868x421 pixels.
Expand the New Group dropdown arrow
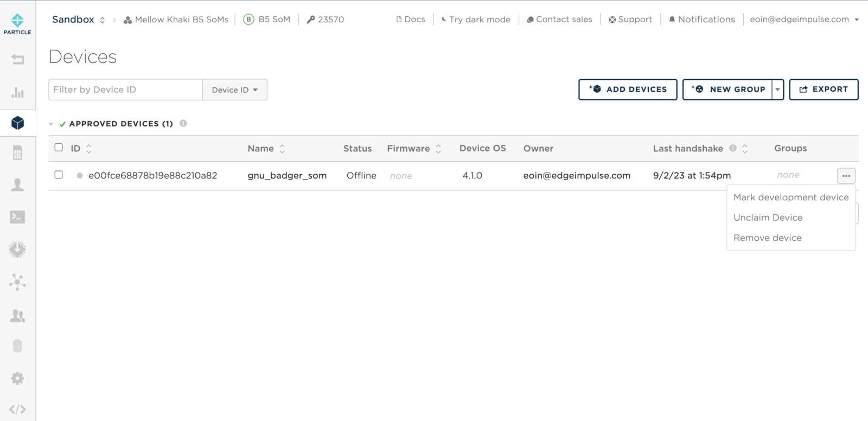click(x=778, y=90)
